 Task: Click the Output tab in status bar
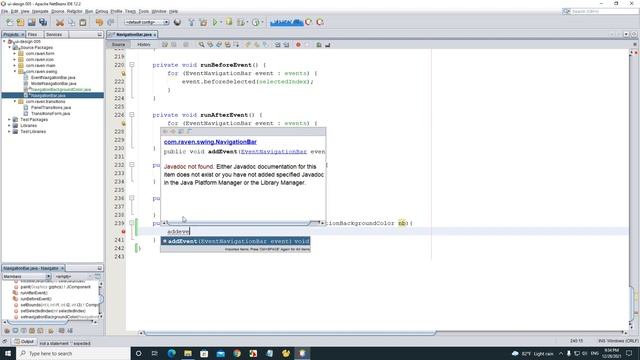point(24,341)
